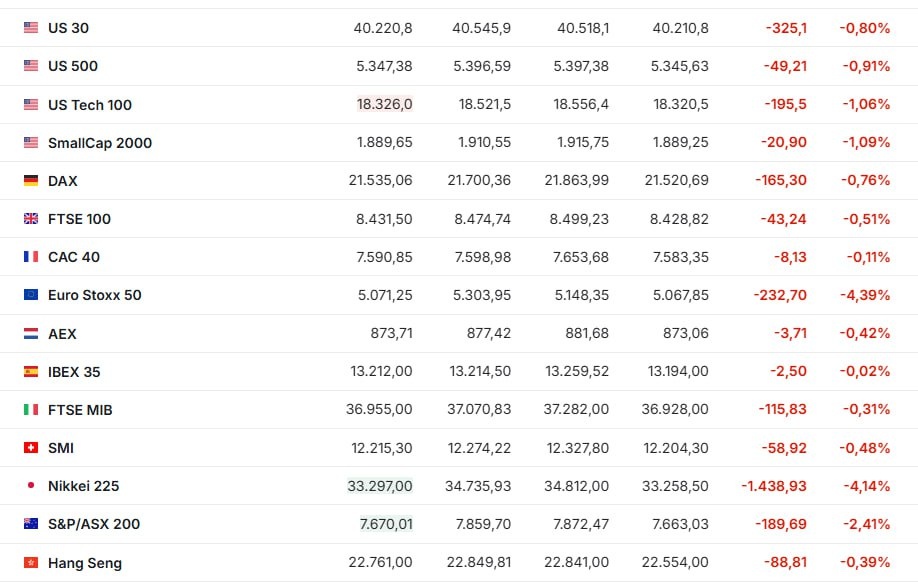Open the Euro Stoxx 50 link
The height and width of the screenshot is (586, 918).
(95, 295)
